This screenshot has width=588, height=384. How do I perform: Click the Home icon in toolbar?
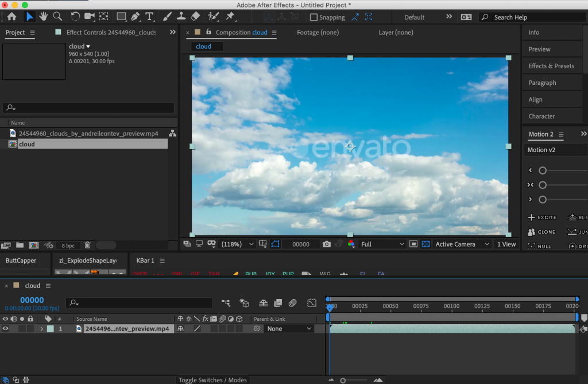tap(11, 17)
